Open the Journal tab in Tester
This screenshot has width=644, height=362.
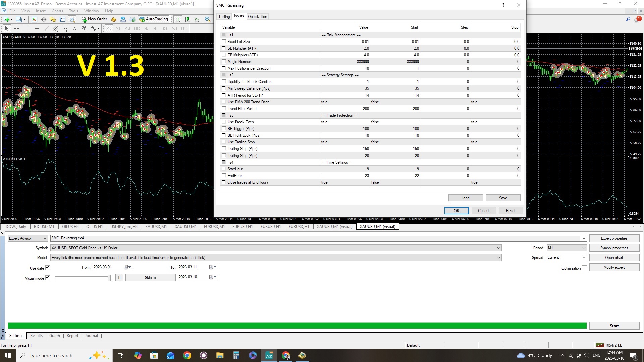tap(91, 336)
